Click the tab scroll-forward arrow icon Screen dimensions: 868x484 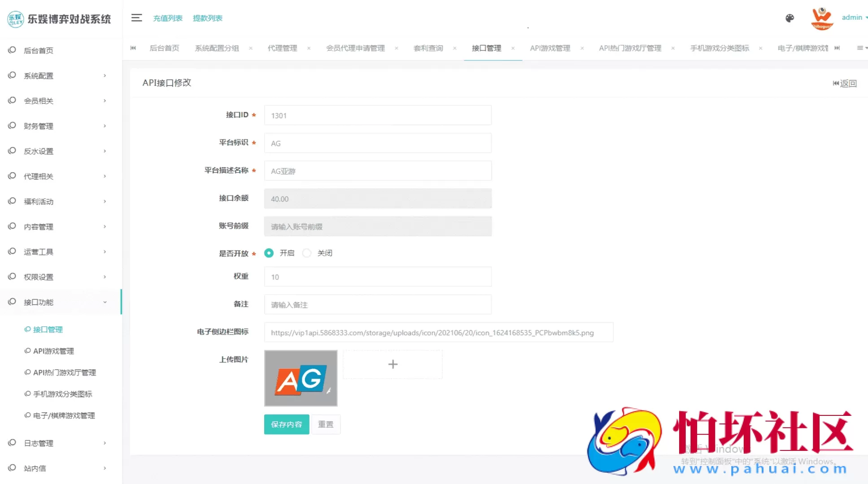[837, 48]
